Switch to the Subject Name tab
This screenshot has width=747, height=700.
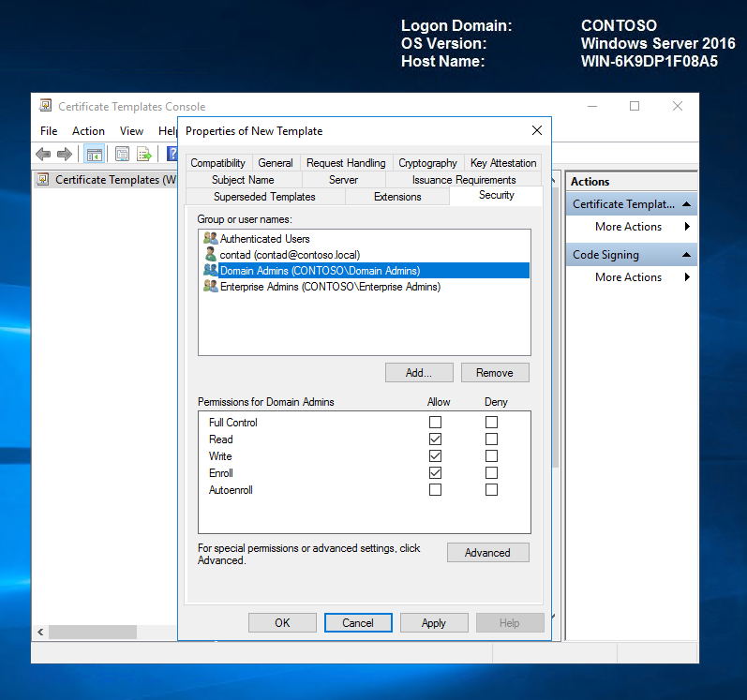coord(243,180)
